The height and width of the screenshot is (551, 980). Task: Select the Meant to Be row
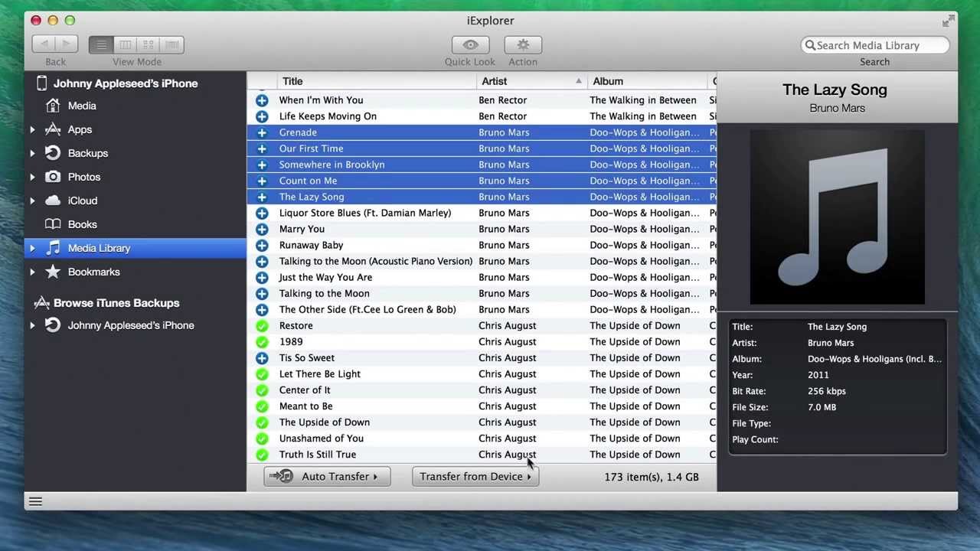pyautogui.click(x=482, y=406)
